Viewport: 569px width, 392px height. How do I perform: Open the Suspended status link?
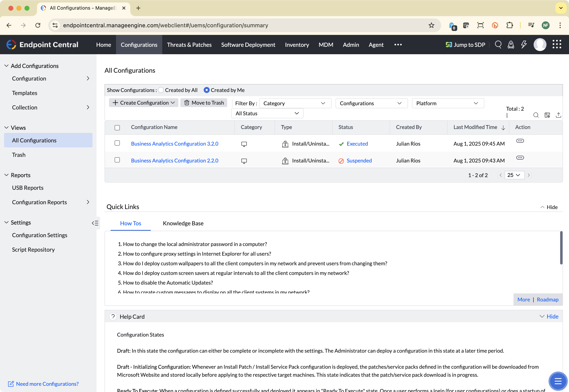(x=359, y=161)
